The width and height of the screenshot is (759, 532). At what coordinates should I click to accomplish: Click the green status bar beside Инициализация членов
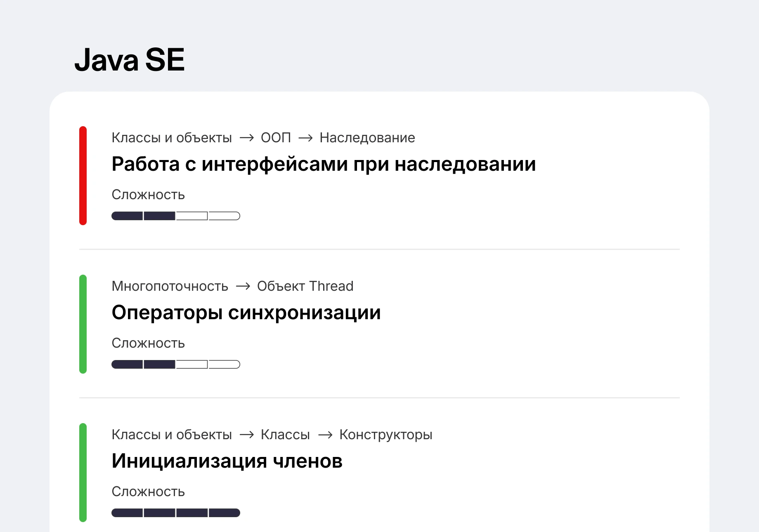tap(83, 473)
